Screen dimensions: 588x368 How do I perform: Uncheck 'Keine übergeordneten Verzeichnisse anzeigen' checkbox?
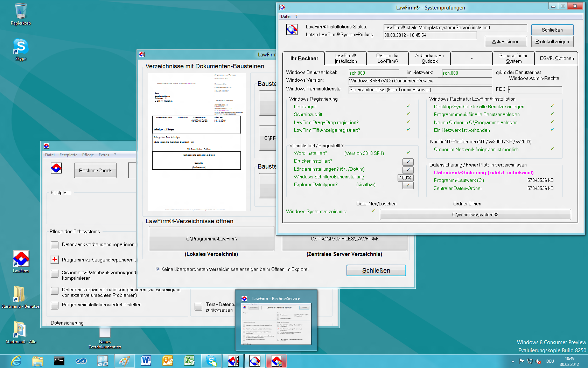click(158, 269)
